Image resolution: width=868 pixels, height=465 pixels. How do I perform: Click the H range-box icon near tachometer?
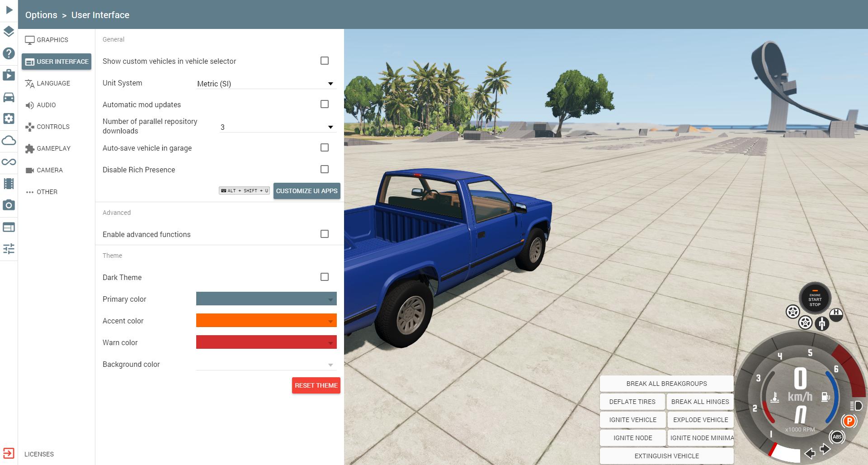point(836,314)
